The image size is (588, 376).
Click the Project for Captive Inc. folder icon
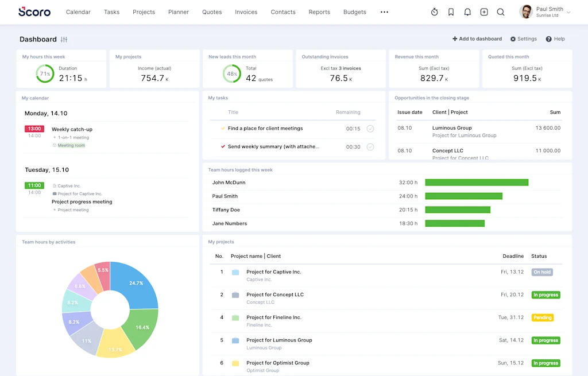point(235,272)
